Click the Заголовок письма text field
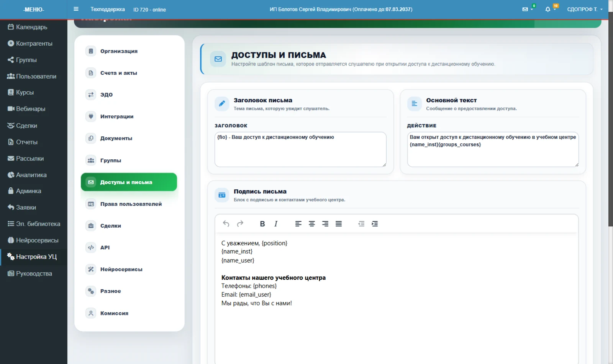This screenshot has width=613, height=364. 300,149
